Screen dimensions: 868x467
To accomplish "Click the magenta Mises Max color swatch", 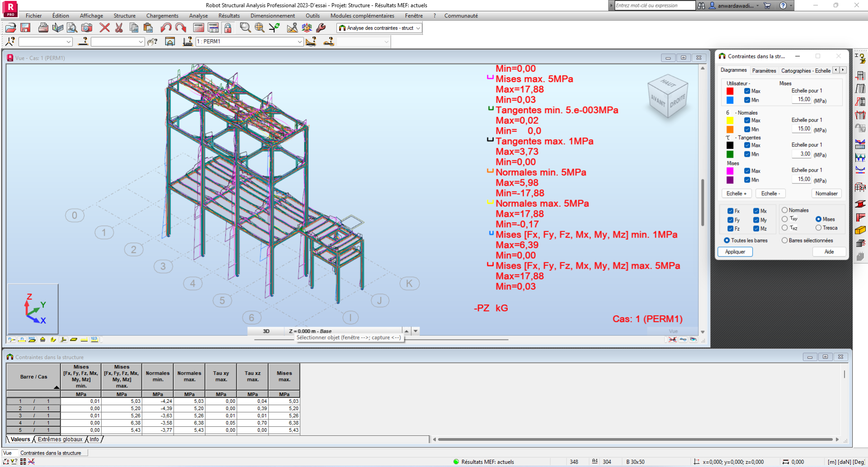I will (x=730, y=171).
